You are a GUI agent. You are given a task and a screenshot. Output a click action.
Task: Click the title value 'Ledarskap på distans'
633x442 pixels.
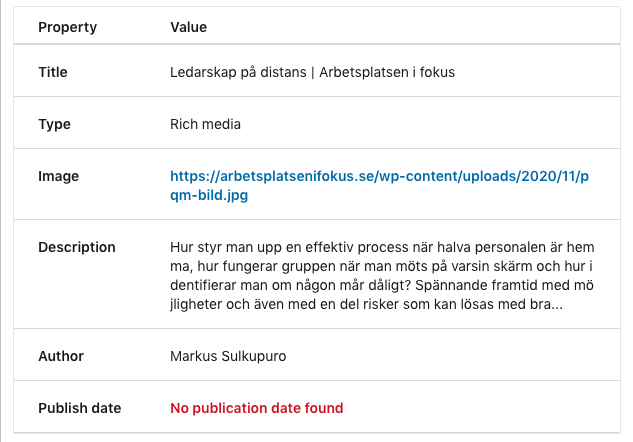tap(238, 72)
